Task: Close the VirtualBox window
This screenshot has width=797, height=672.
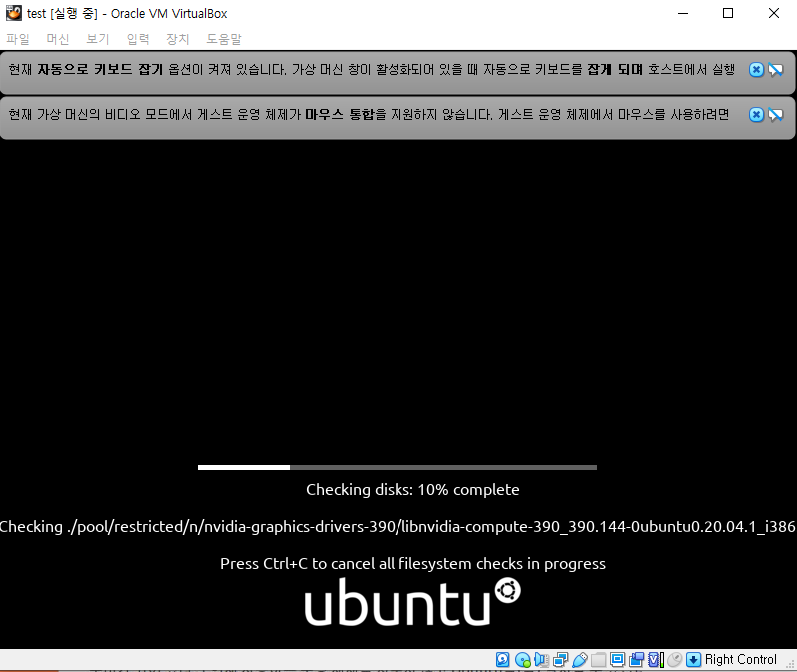Action: [774, 13]
